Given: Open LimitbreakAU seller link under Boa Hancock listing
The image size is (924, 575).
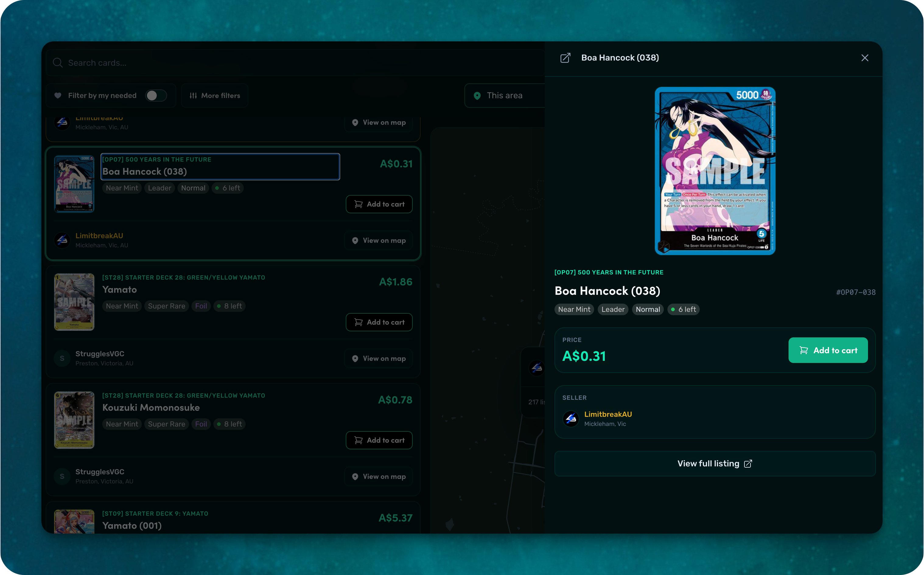Looking at the screenshot, I should [99, 236].
